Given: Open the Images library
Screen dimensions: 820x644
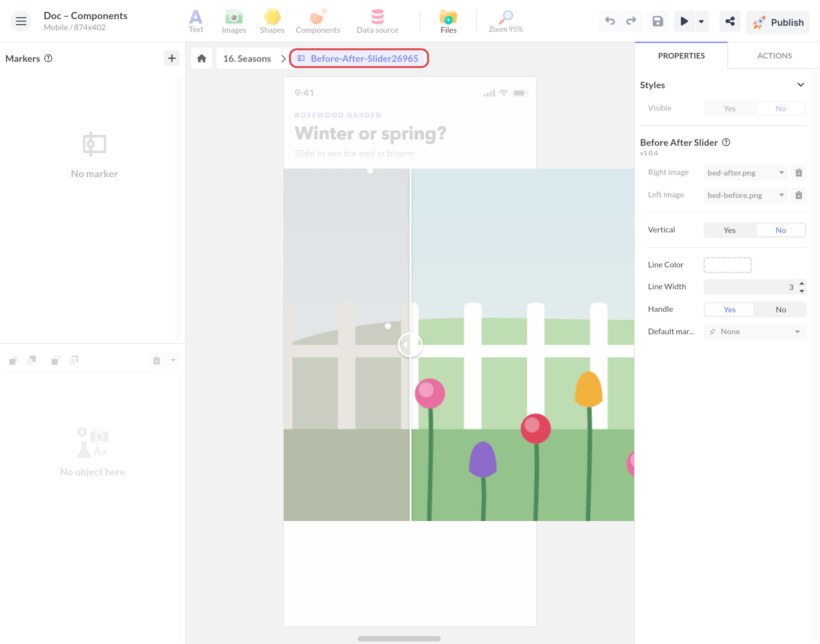Looking at the screenshot, I should (x=234, y=21).
